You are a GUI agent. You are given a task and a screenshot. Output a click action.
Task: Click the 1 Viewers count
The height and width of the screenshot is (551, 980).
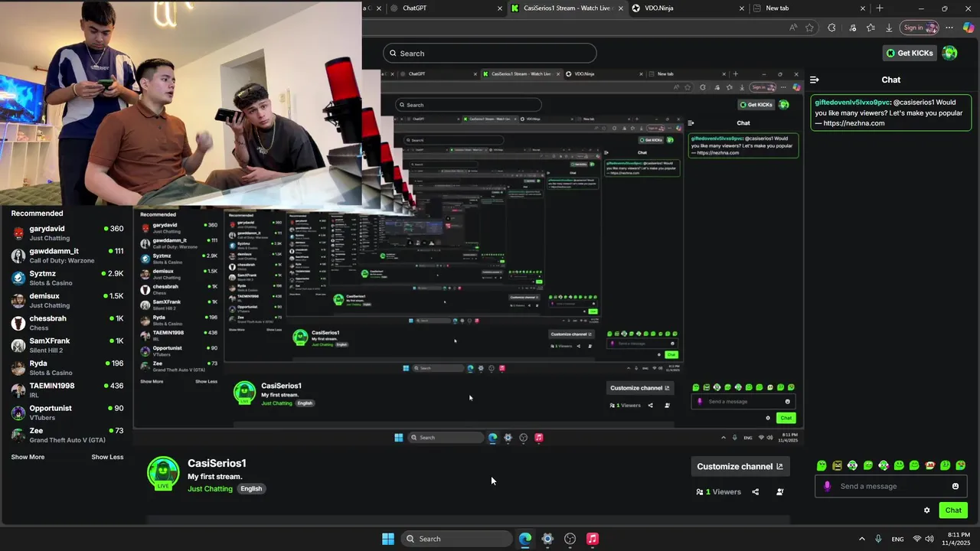719,492
